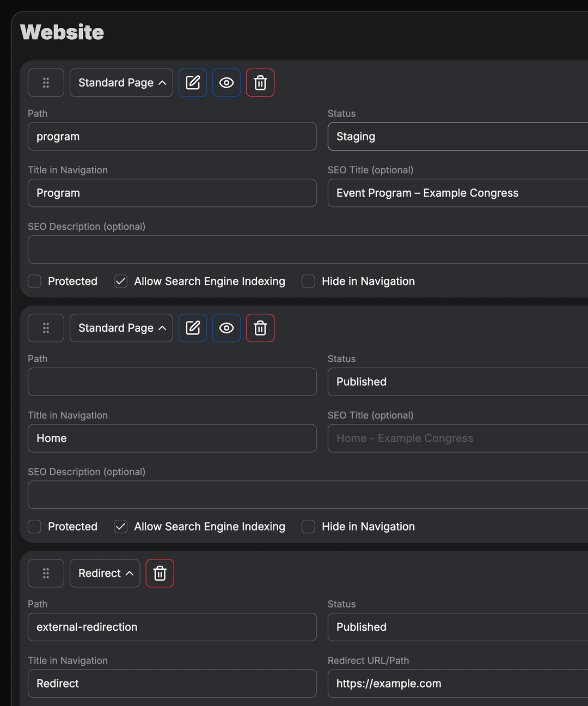Image resolution: width=588 pixels, height=706 pixels.
Task: Click the SEO Description field of Home page
Action: click(308, 495)
